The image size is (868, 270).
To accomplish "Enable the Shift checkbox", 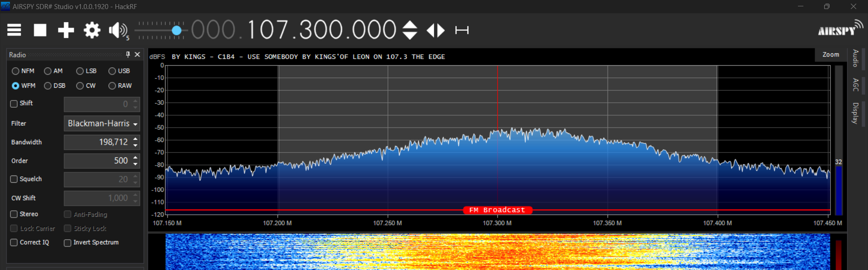I will tap(14, 104).
